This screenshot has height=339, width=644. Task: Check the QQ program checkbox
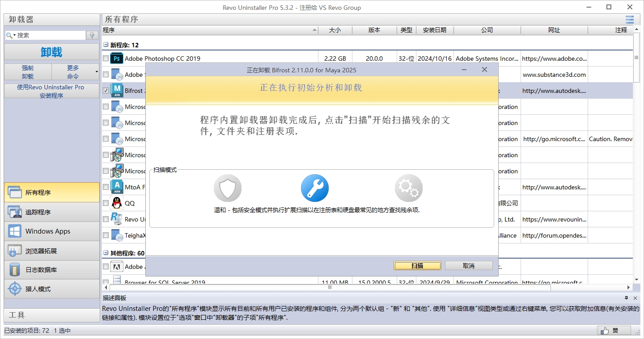coord(106,203)
